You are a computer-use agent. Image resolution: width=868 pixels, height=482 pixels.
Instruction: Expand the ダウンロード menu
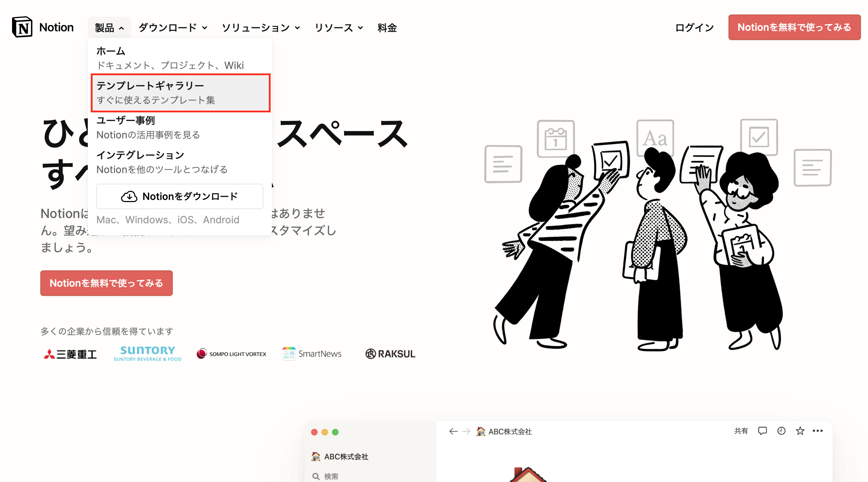pos(173,28)
